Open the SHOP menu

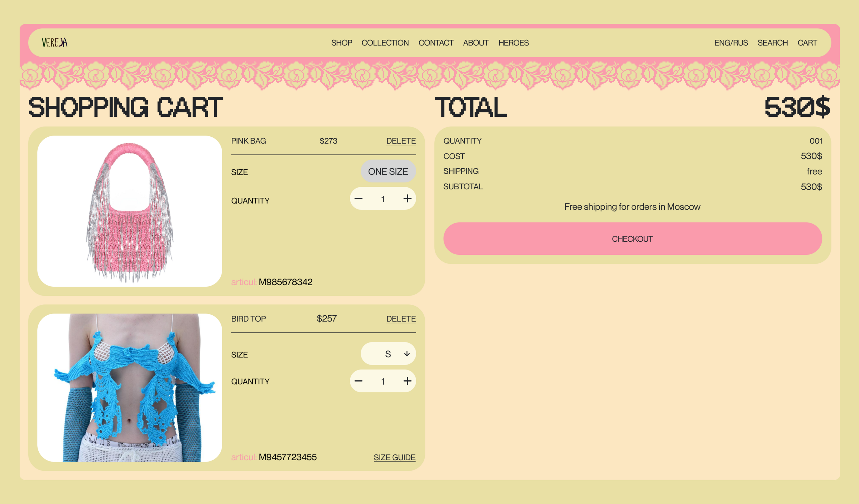point(341,43)
